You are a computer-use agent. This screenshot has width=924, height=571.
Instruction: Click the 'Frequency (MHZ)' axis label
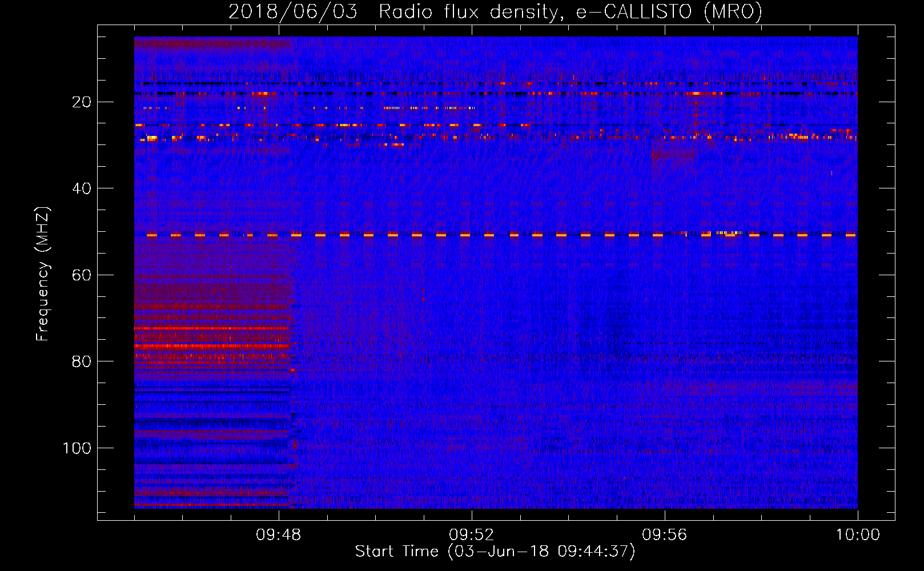(x=43, y=274)
